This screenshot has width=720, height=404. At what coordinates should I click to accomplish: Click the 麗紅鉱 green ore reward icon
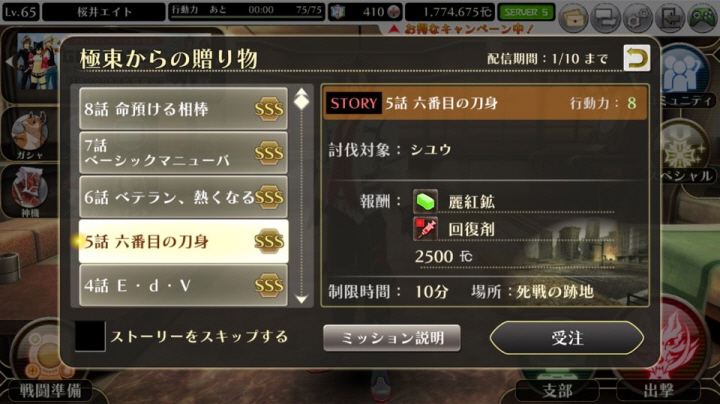tap(425, 201)
